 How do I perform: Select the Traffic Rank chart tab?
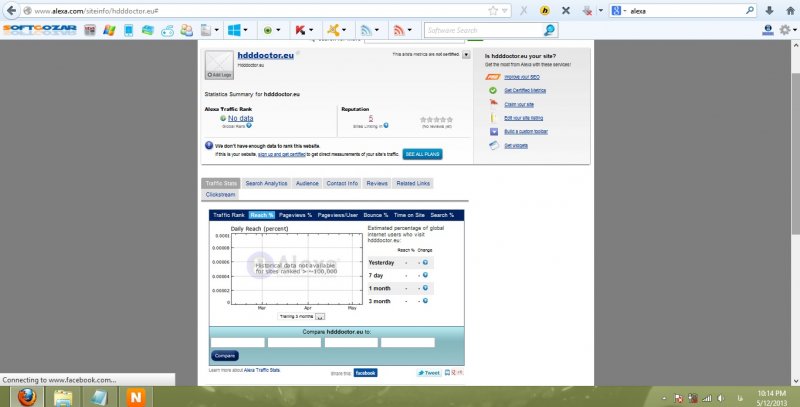click(x=229, y=215)
